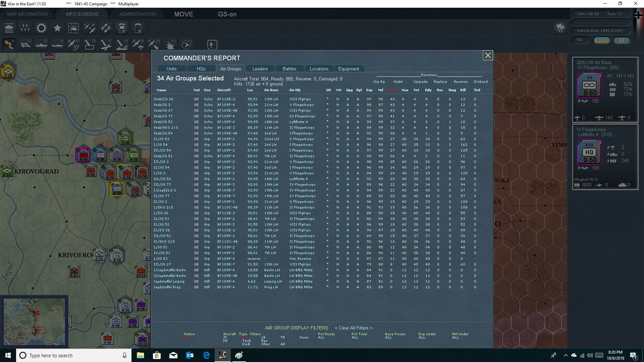Image resolution: width=644 pixels, height=362 pixels.
Task: Toggle DivB aircraft type filter
Action: (246, 344)
